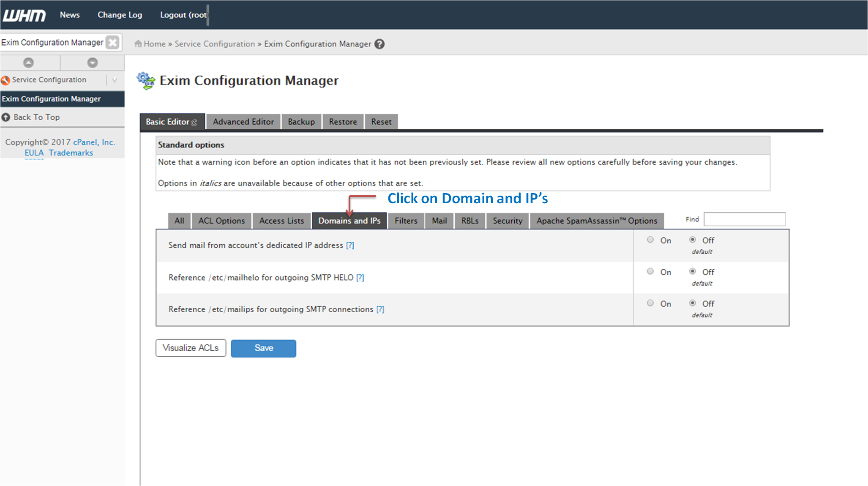Open the EULA link
Viewport: 868px width, 486px height.
pos(34,153)
